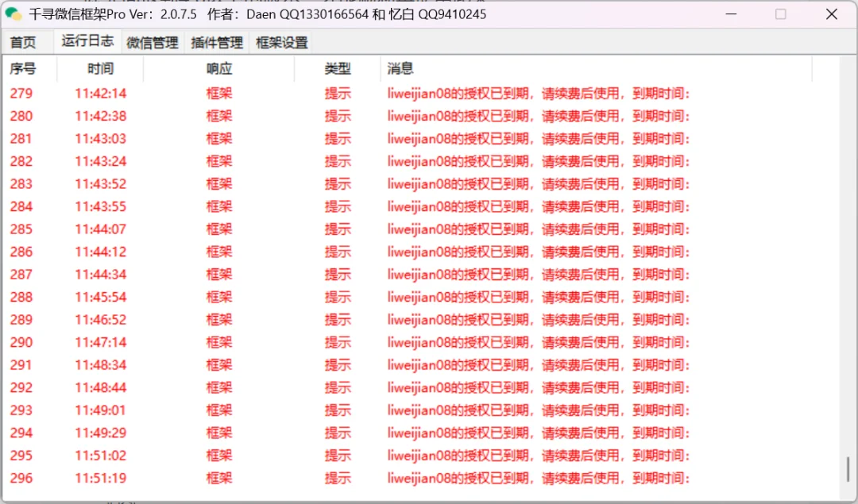Click 框架 in row 294
This screenshot has height=504, width=858.
[219, 433]
